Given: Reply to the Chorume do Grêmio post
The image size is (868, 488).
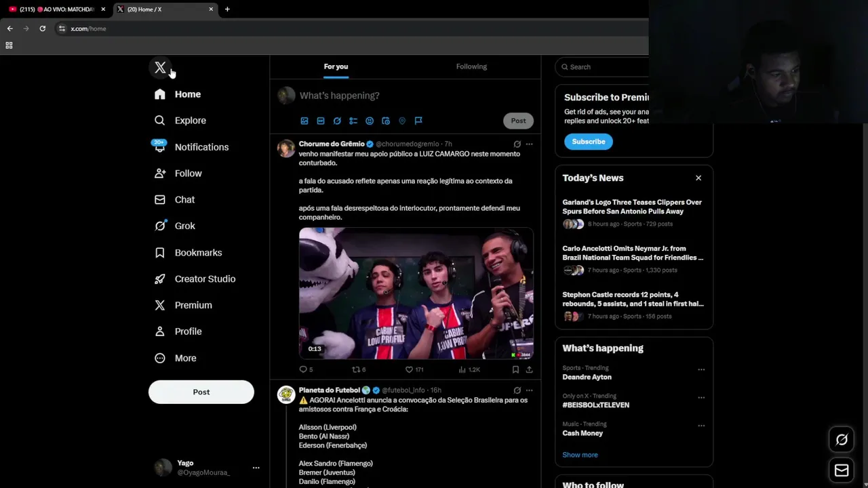Looking at the screenshot, I should [x=306, y=369].
